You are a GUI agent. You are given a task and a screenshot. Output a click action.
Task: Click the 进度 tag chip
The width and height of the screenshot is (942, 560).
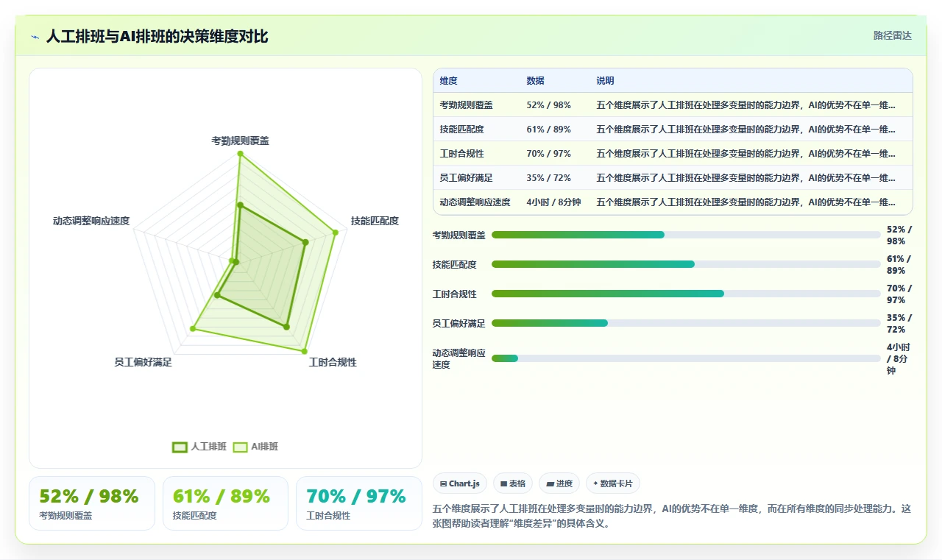click(559, 483)
